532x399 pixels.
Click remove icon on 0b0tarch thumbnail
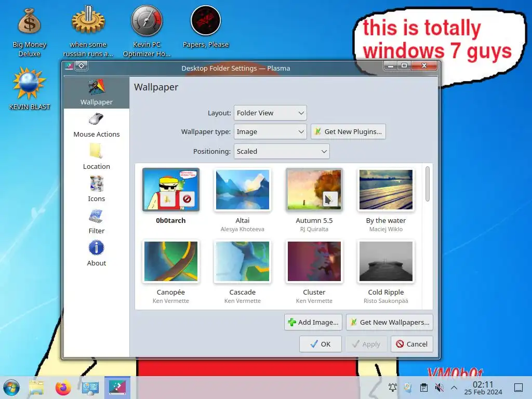(x=187, y=199)
